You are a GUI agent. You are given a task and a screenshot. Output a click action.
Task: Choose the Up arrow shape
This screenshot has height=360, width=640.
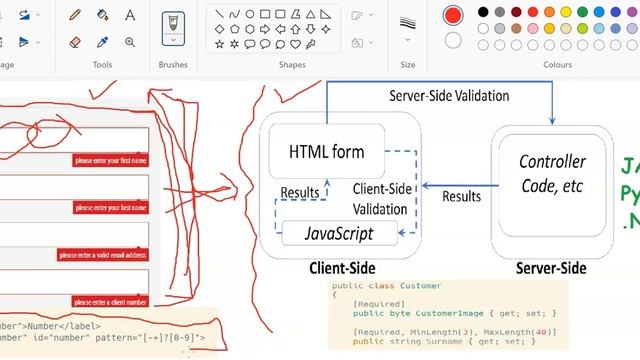point(296,29)
